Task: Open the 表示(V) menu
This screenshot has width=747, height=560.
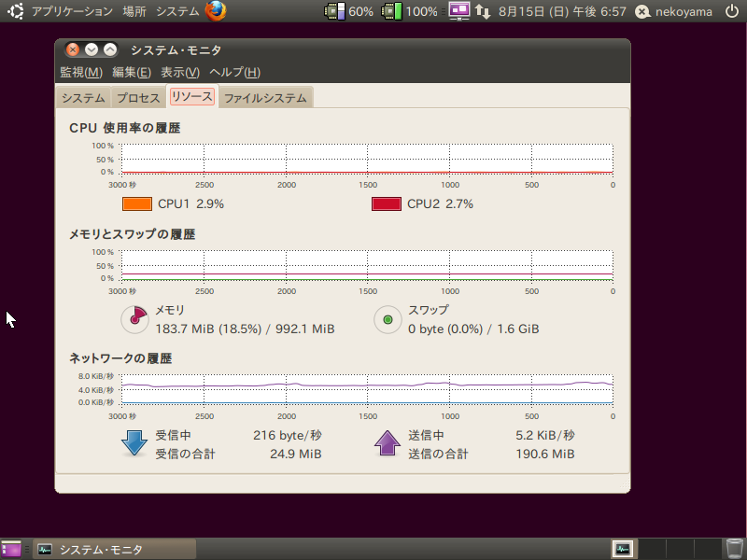Action: (180, 73)
